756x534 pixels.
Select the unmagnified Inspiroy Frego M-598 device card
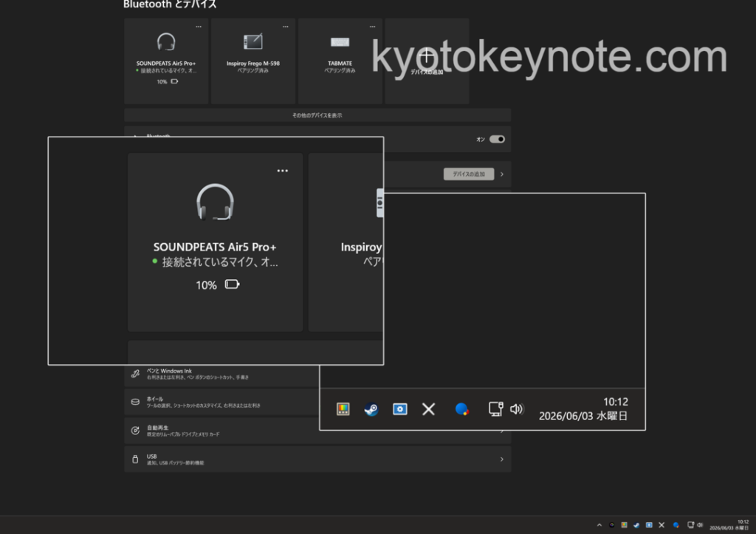coord(253,61)
